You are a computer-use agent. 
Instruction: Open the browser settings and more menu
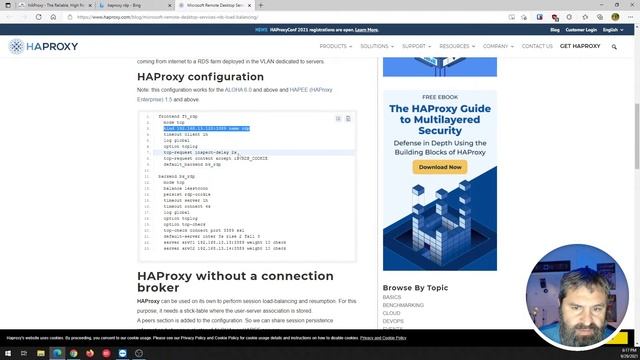[x=631, y=17]
